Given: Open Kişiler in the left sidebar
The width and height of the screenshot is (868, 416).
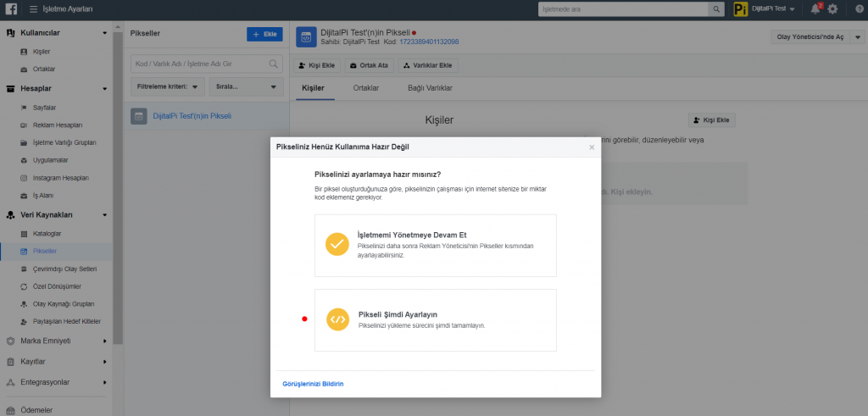Looking at the screenshot, I should (42, 52).
